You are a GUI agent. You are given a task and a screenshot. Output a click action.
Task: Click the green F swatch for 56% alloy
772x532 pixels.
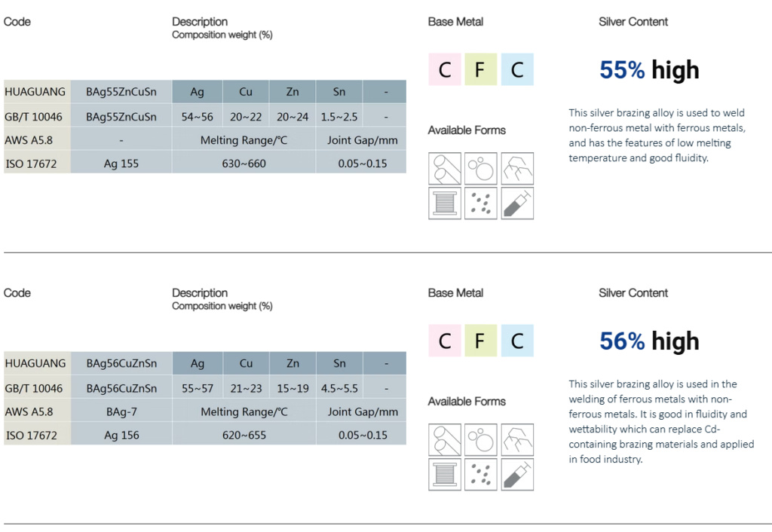pos(480,341)
